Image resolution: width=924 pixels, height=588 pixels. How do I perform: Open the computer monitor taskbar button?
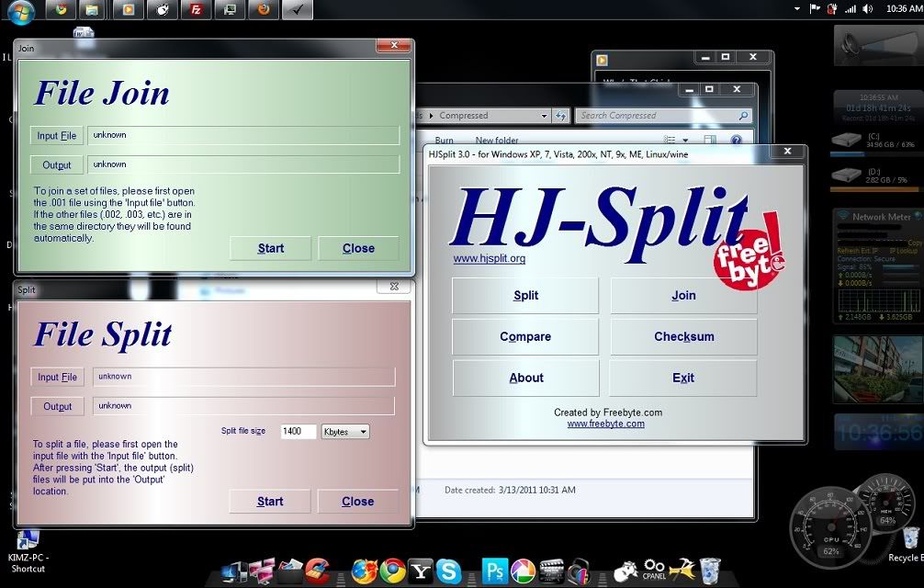tap(230, 9)
